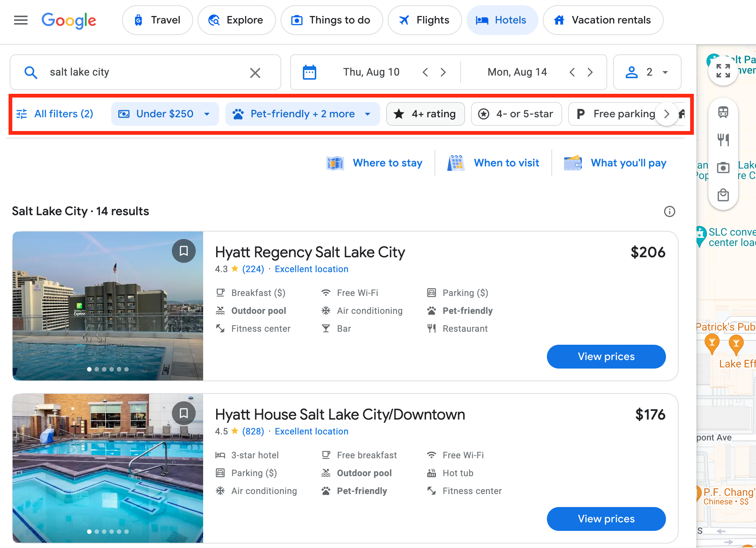
Task: Click the P.F. Chang's map label
Action: tap(728, 492)
